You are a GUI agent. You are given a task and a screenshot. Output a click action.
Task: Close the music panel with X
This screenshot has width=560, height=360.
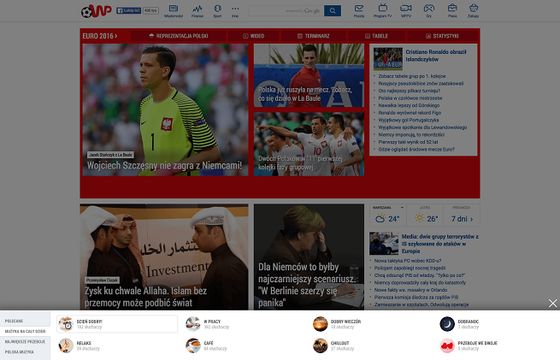coord(552,304)
